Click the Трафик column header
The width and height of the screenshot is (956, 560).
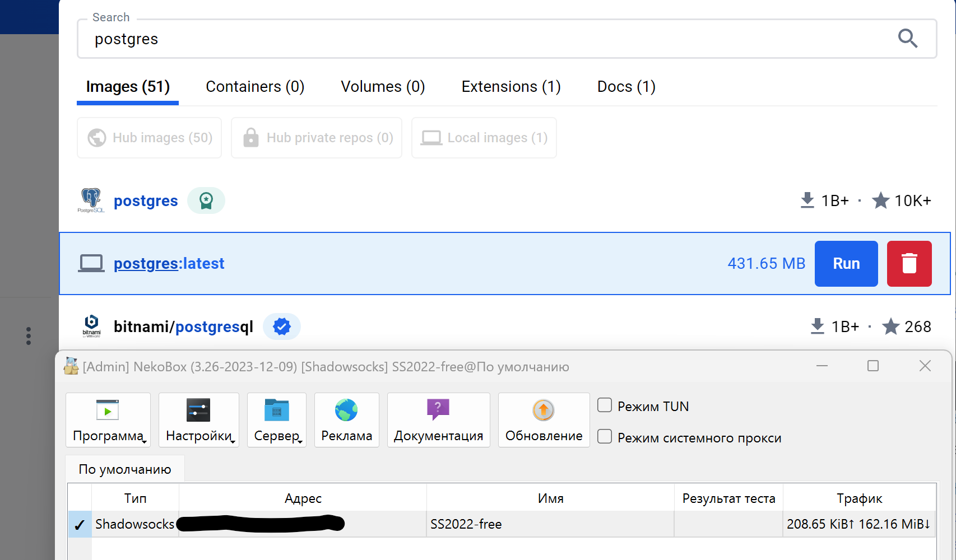(859, 498)
